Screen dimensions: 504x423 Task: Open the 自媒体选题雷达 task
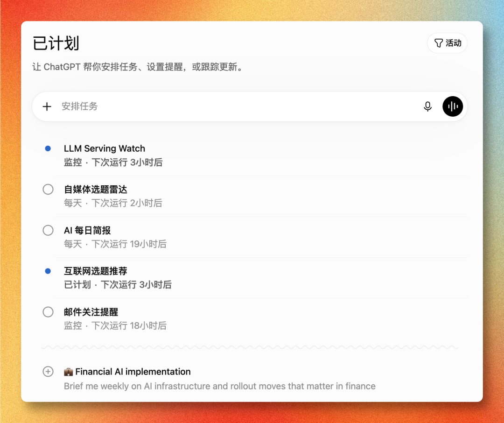pyautogui.click(x=96, y=189)
